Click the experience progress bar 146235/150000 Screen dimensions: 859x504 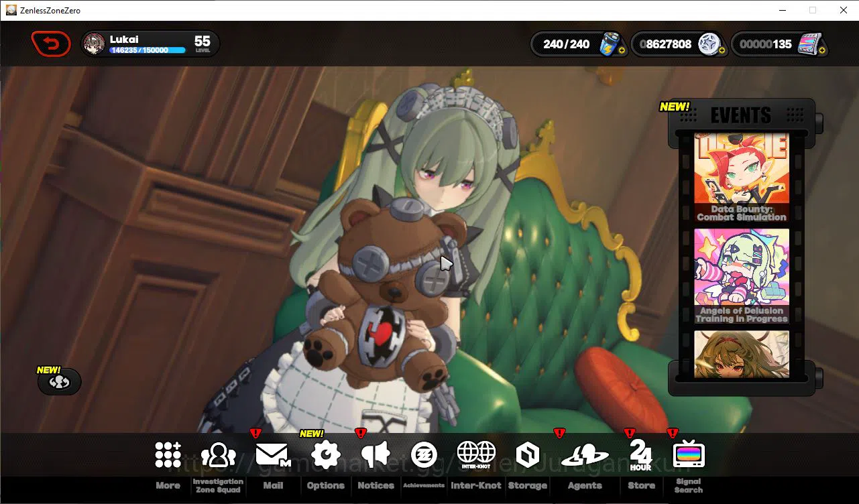point(148,50)
